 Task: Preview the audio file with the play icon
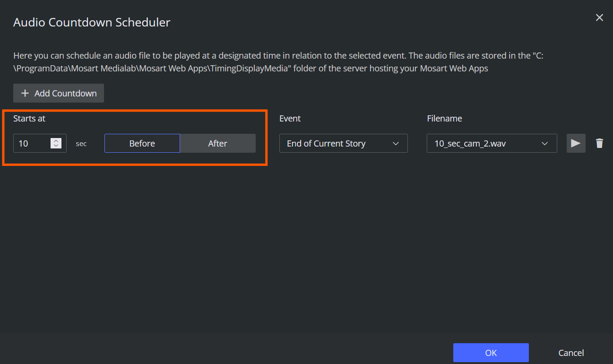pyautogui.click(x=576, y=143)
